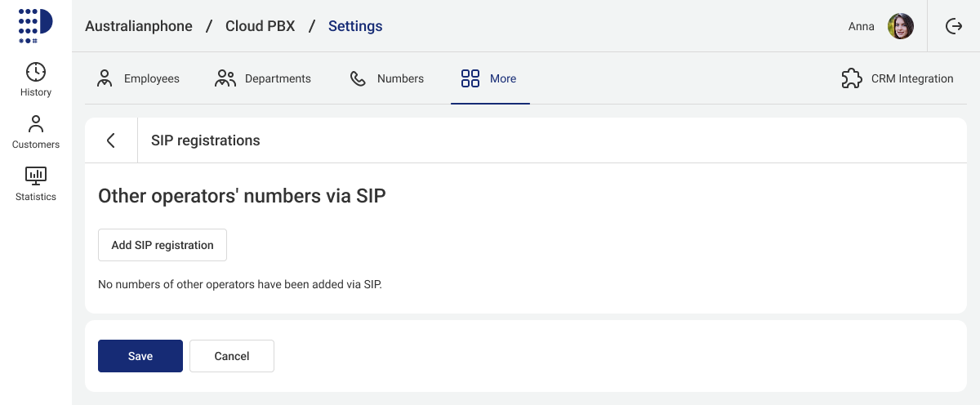980x405 pixels.
Task: Open the Customers person icon
Action: (36, 124)
